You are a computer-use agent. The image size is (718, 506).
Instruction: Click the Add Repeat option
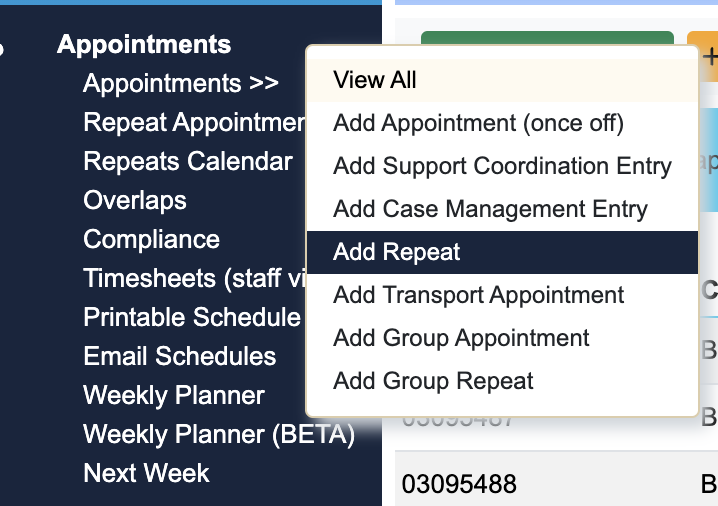(397, 252)
